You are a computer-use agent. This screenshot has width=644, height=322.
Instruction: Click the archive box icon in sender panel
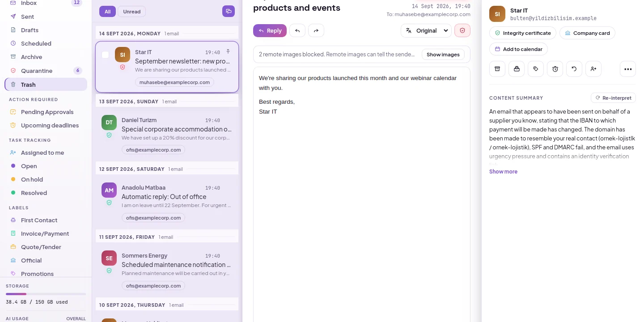(x=497, y=69)
